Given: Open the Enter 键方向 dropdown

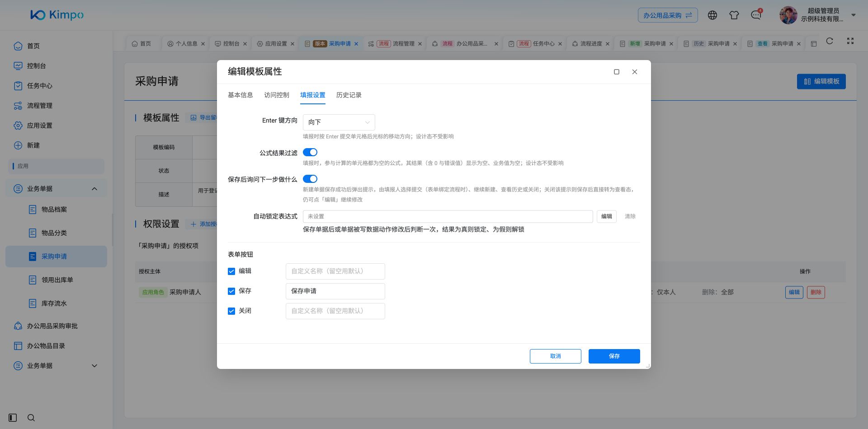Looking at the screenshot, I should (x=339, y=122).
